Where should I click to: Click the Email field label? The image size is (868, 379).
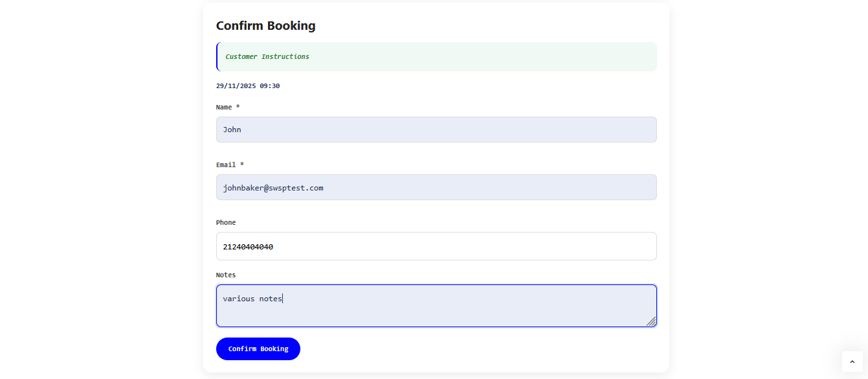click(226, 165)
